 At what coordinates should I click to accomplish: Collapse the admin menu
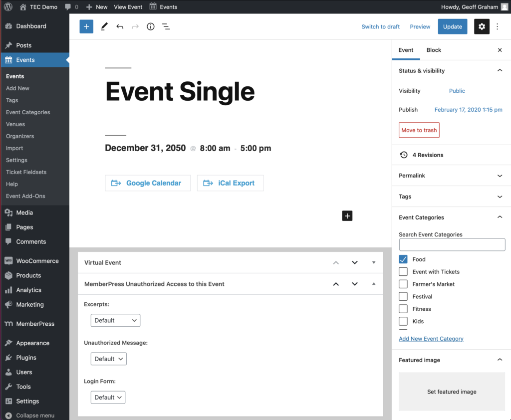[34, 416]
